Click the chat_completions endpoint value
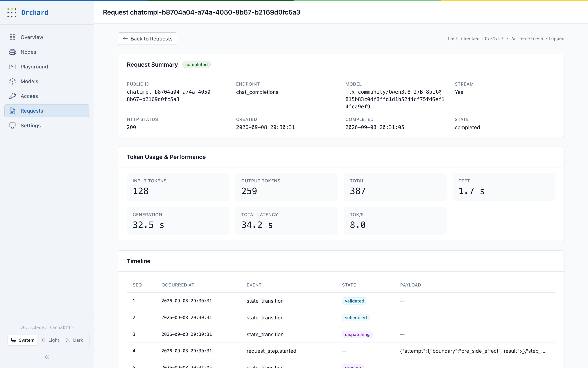 tap(257, 92)
